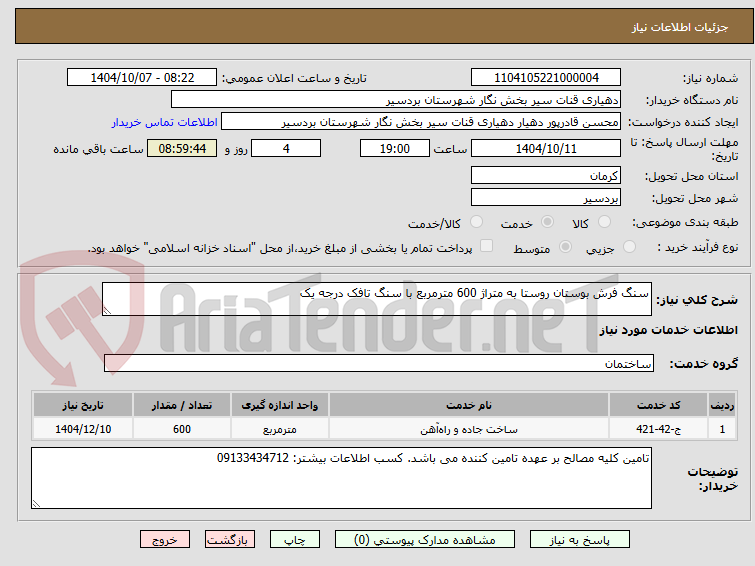Click the نام خدمت column header

coord(469,405)
